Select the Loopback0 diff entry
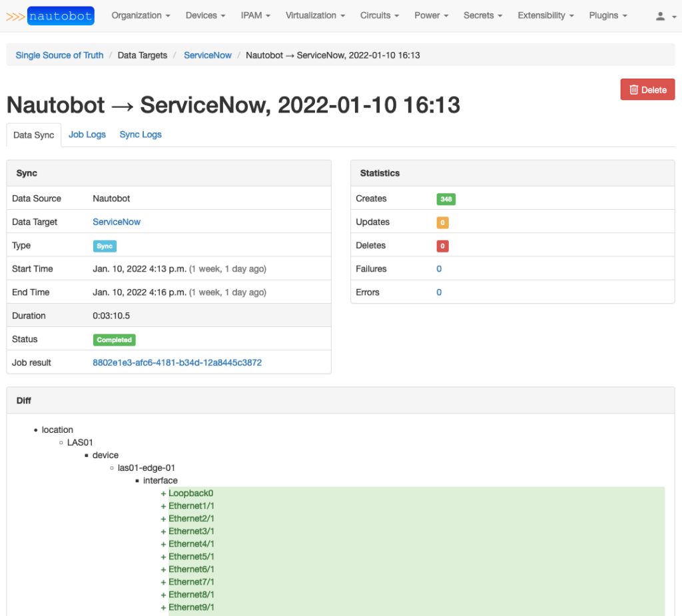The width and height of the screenshot is (682, 616). [191, 493]
